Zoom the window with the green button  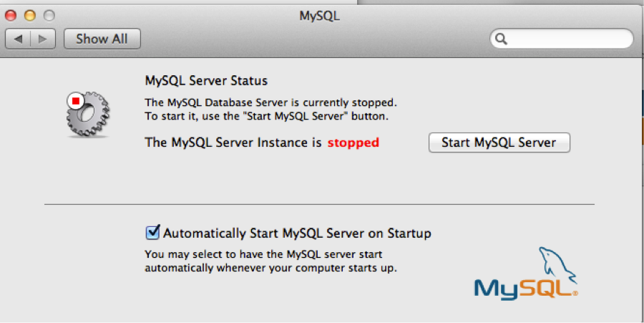48,14
